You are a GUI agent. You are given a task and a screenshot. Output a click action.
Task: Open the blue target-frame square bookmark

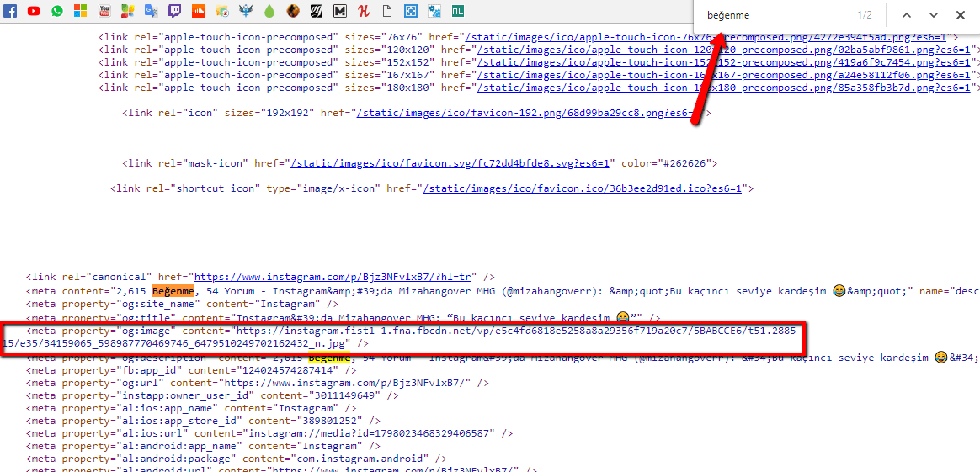[x=411, y=11]
